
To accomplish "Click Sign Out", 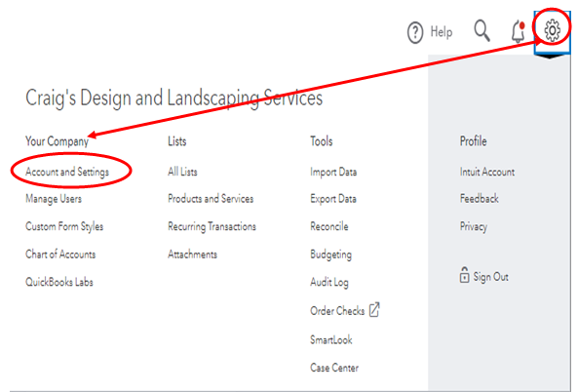I will [490, 277].
